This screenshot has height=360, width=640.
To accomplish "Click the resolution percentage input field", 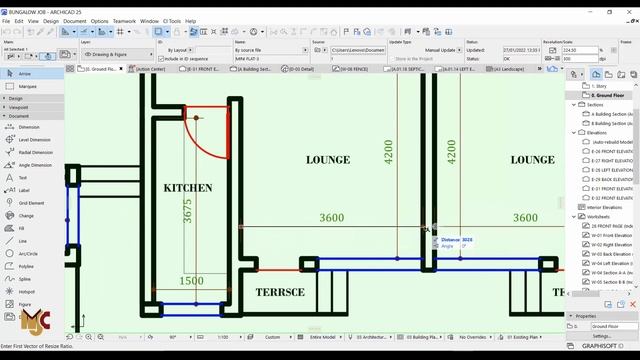I will tap(580, 50).
